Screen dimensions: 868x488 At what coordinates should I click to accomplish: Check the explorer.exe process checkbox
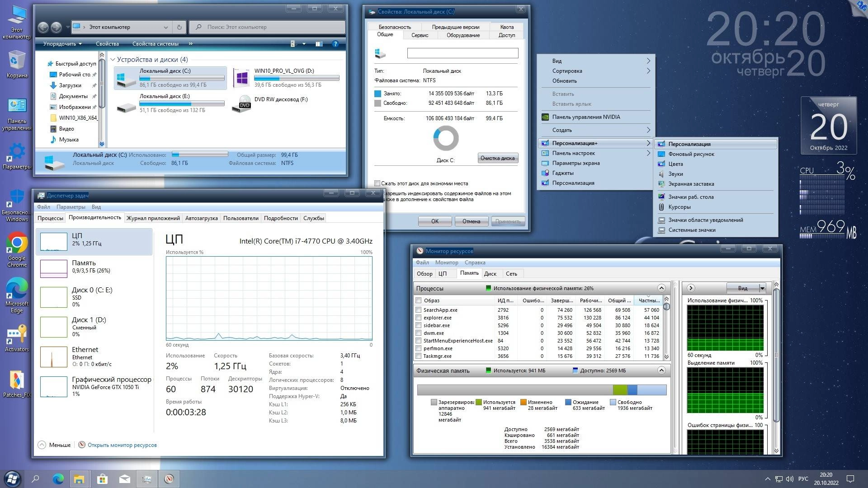pyautogui.click(x=418, y=318)
